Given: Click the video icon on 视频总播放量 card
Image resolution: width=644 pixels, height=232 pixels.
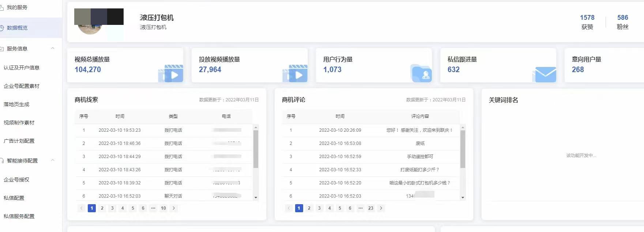Looking at the screenshot, I should click(x=171, y=74).
